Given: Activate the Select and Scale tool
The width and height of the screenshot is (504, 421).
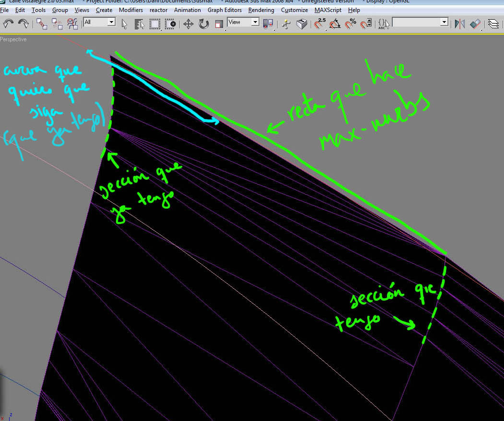Looking at the screenshot, I should point(219,24).
